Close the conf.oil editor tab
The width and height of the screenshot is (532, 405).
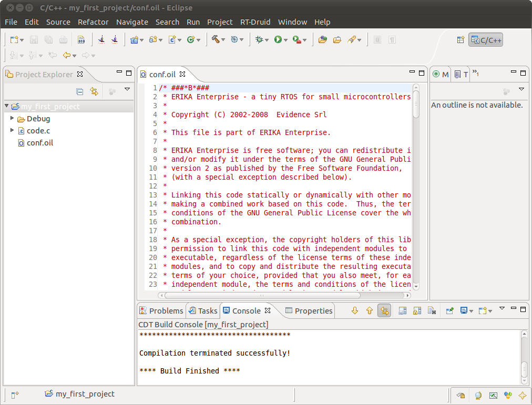click(x=182, y=74)
